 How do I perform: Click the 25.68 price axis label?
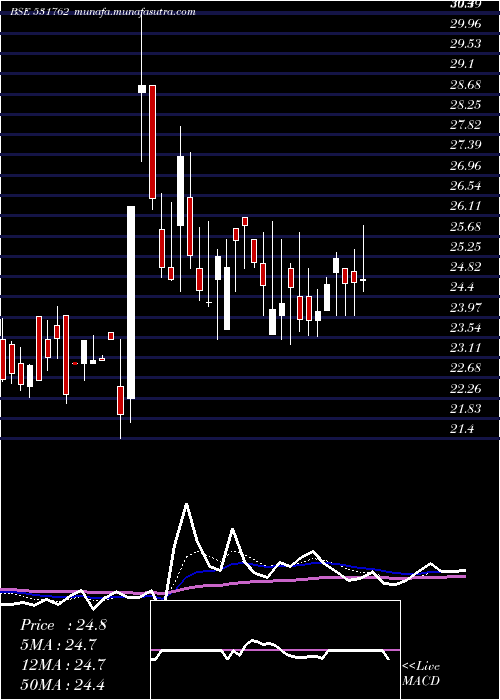[x=466, y=227]
